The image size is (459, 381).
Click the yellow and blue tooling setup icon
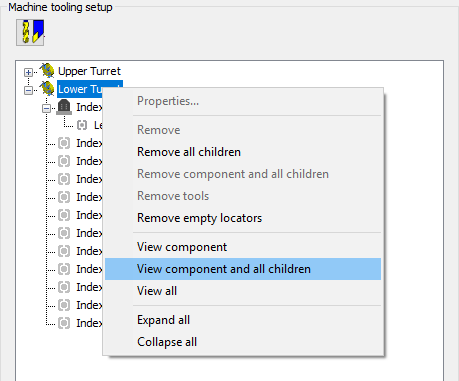(30, 32)
